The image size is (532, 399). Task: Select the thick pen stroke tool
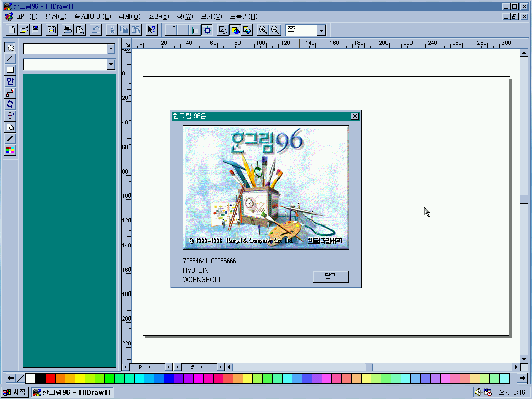click(10, 138)
